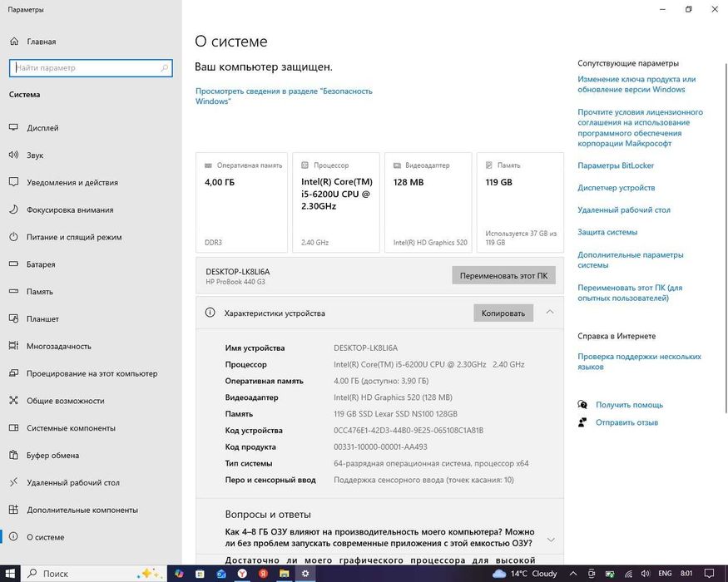Viewport: 728px width, 582px height.
Task: Collapse Характеристики устройства section
Action: 550,313
